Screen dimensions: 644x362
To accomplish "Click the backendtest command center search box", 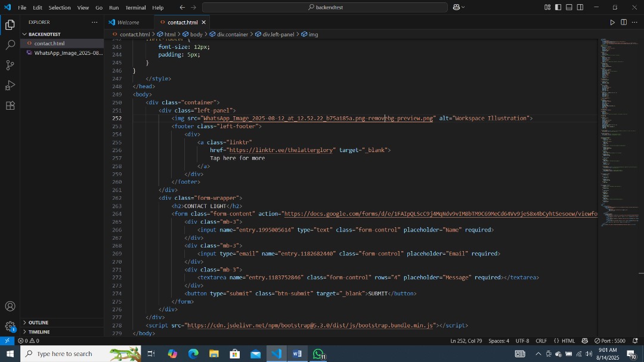I will [325, 7].
